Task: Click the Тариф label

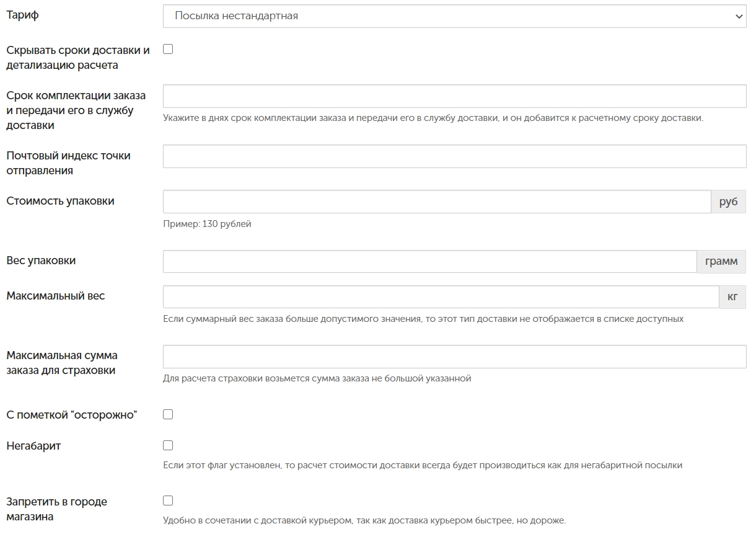Action: (x=22, y=16)
